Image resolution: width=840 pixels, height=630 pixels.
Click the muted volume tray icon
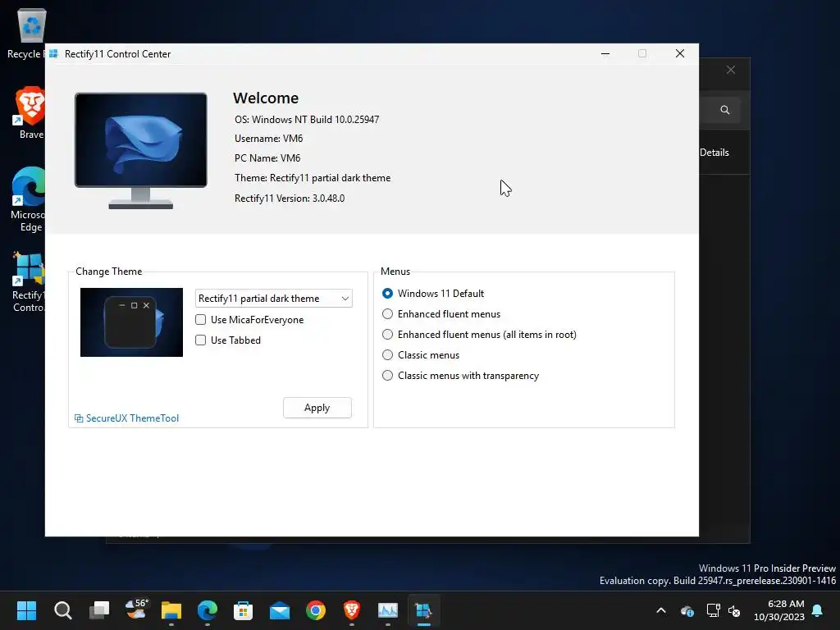tap(734, 610)
